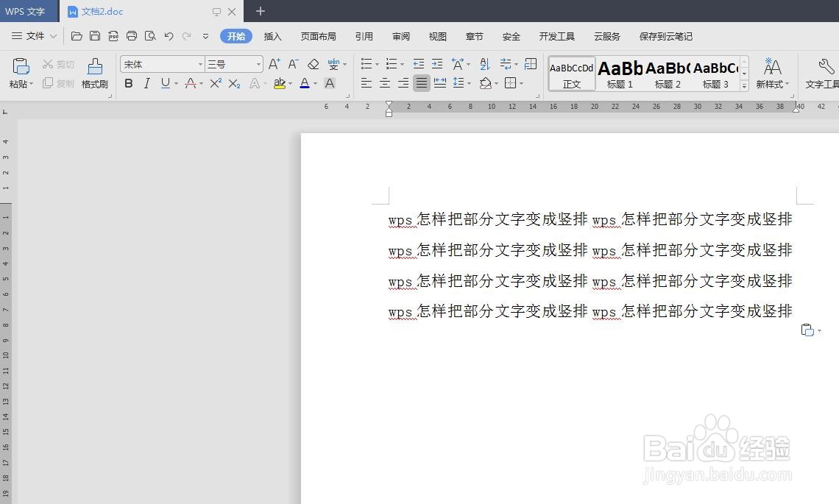Select the Format Painter (格式刷) tool
Screen dimensions: 839x504
click(95, 74)
